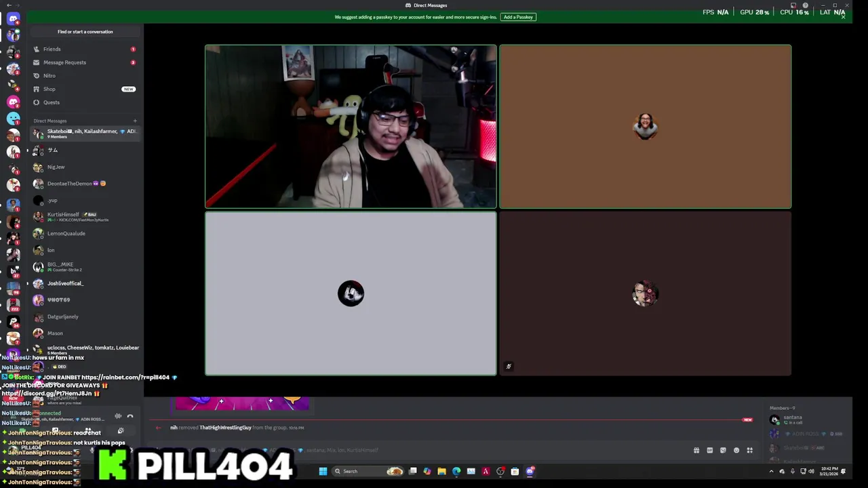The image size is (868, 488).
Task: Open the emoji picker icon
Action: [x=736, y=450]
